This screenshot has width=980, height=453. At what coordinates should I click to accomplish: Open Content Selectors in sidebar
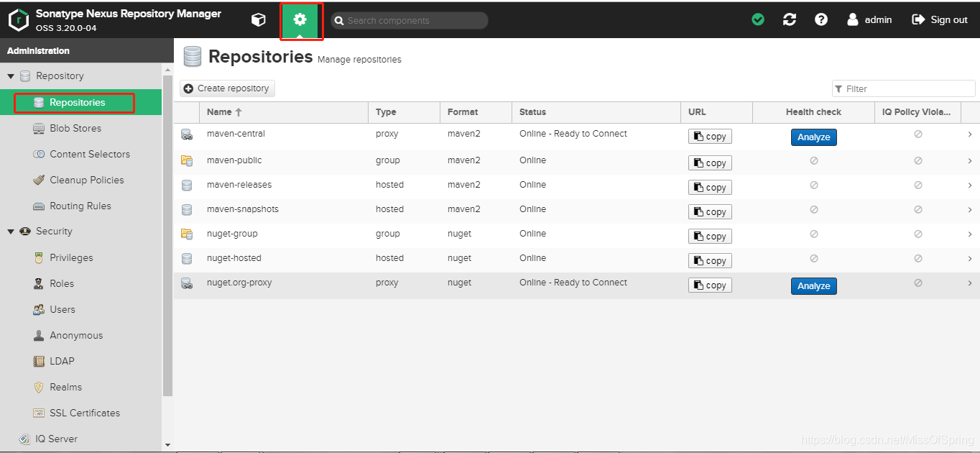click(80, 155)
